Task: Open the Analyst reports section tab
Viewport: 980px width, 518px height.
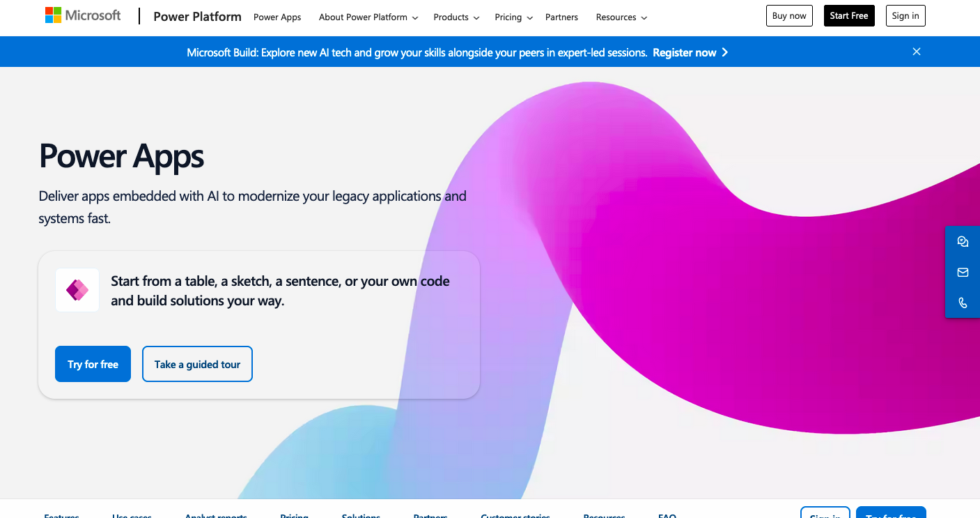Action: (x=216, y=515)
